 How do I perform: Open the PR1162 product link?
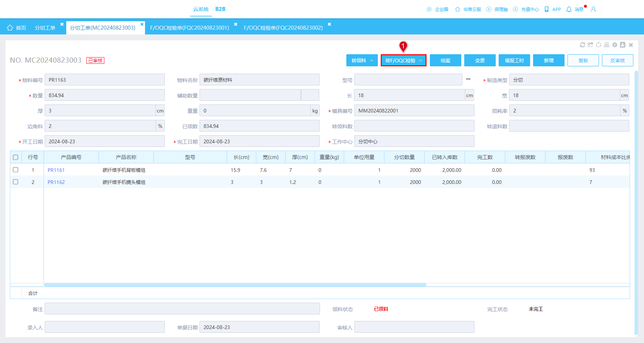point(56,182)
